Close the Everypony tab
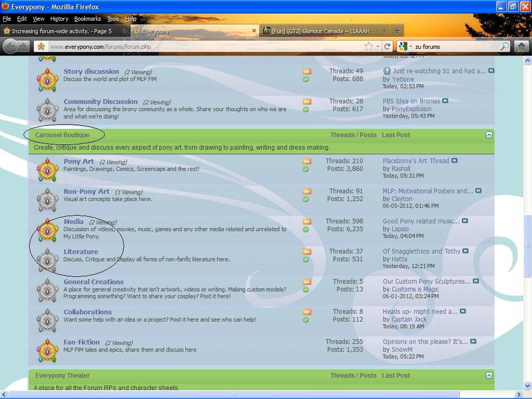This screenshot has height=399, width=532. [x=254, y=31]
